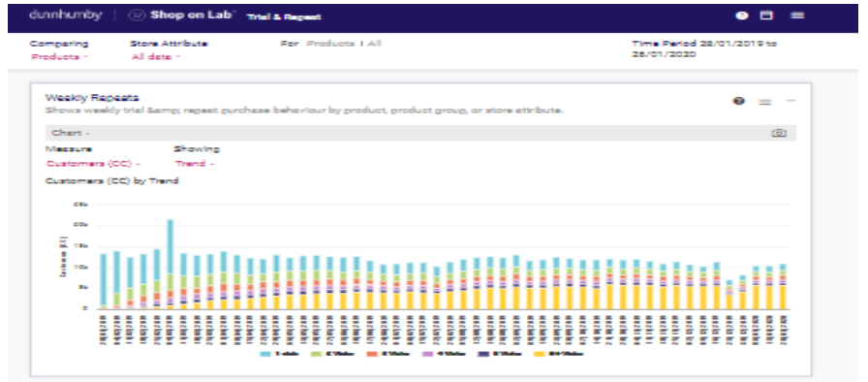Click the dunnhumby logo in header
868x382 pixels.
tap(66, 16)
